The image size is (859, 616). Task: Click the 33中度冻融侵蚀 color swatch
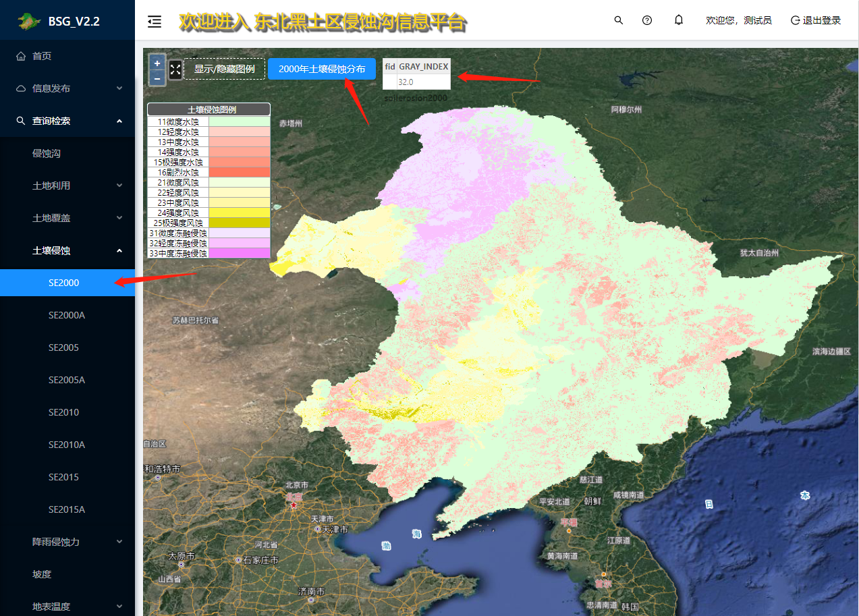[x=239, y=253]
